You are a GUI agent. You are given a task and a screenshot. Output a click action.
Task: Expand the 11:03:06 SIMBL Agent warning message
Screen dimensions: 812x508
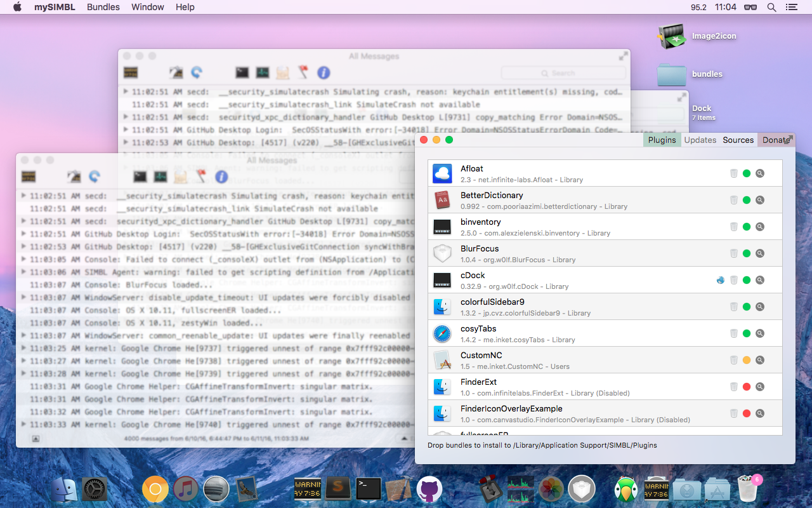(24, 272)
